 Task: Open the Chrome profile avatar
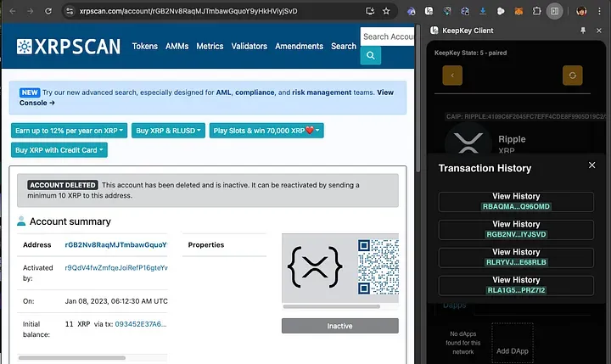[x=581, y=11]
